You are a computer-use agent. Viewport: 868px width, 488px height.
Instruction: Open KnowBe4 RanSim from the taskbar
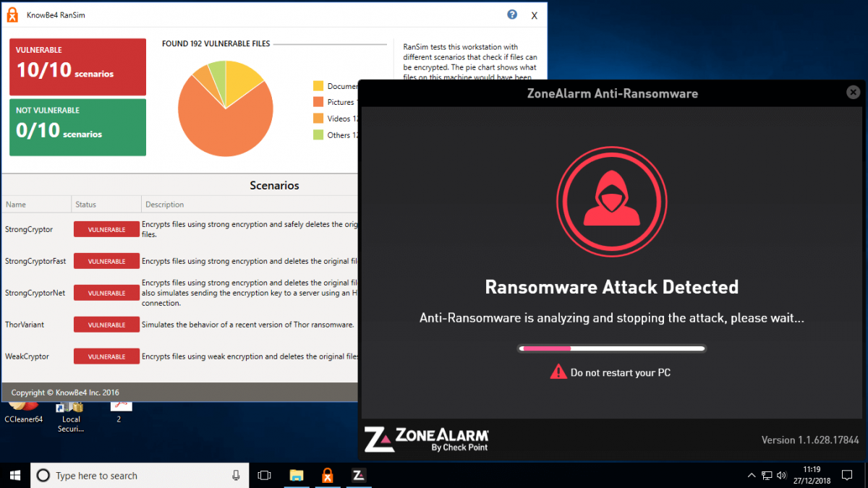[328, 475]
